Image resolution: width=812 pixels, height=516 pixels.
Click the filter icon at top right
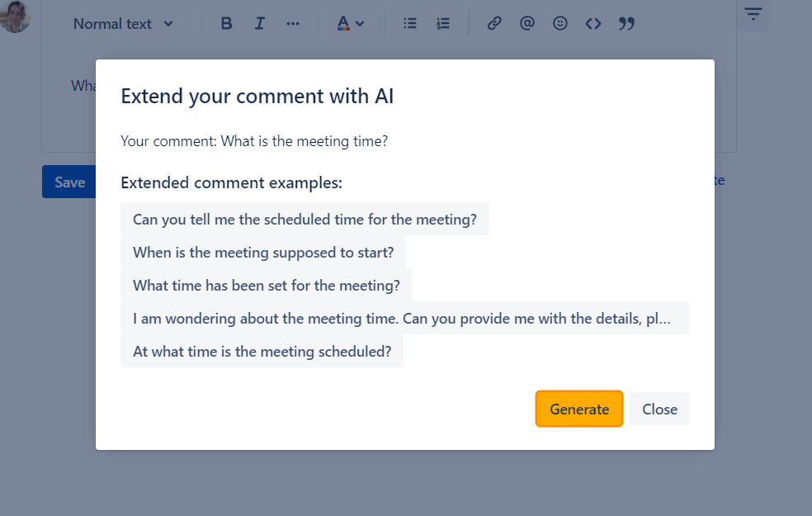click(753, 14)
